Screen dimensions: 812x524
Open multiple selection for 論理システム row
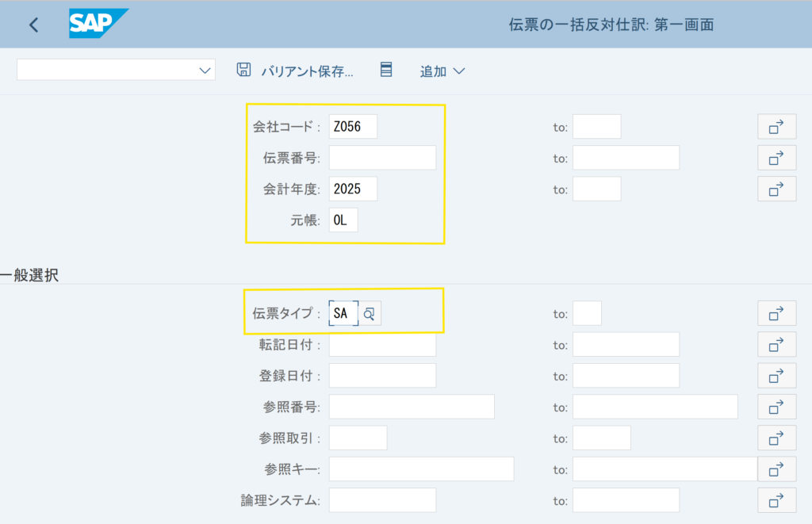[x=776, y=500]
